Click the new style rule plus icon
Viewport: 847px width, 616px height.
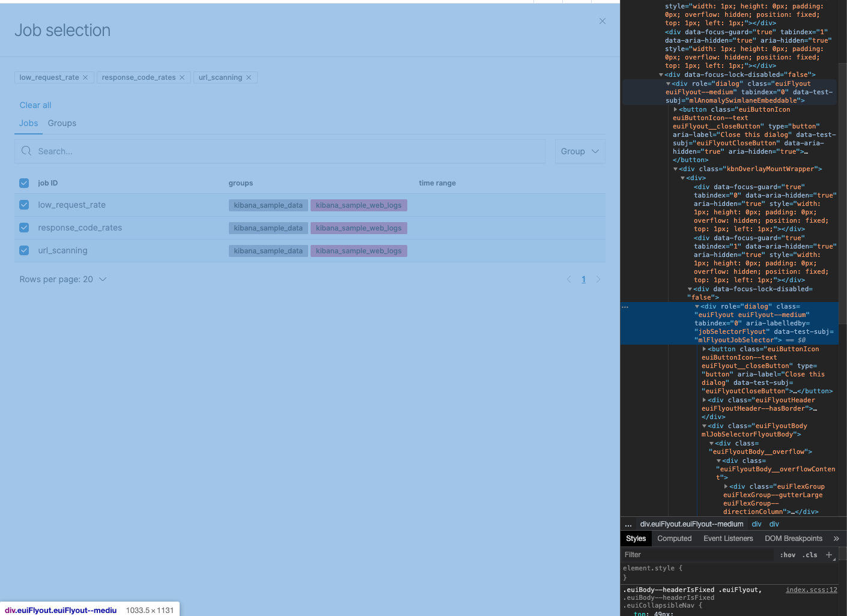click(x=830, y=554)
